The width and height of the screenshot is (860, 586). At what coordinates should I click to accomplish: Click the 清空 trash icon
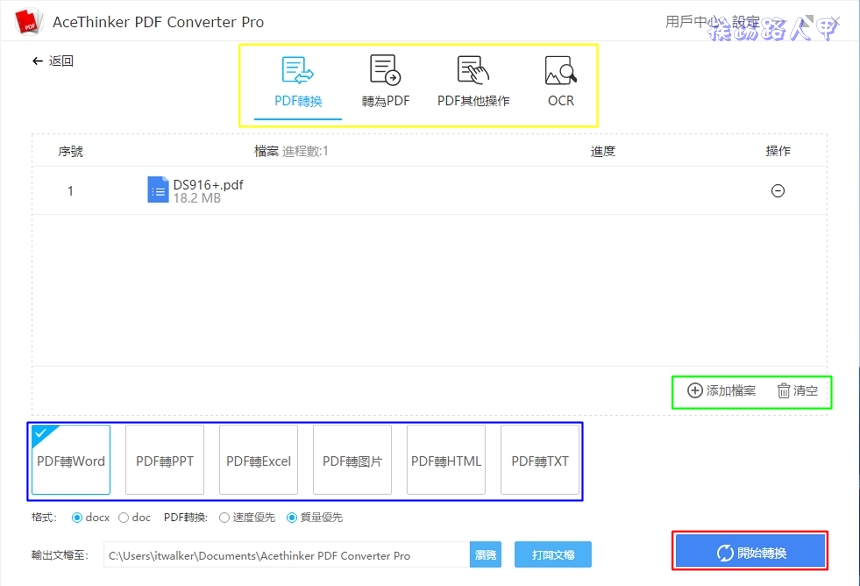pos(783,390)
